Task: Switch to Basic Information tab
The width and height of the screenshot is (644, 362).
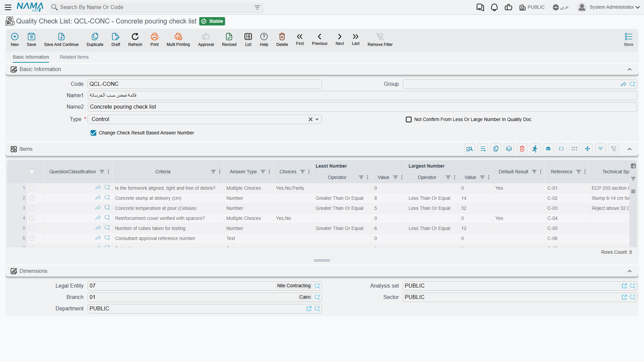Action: click(x=31, y=57)
